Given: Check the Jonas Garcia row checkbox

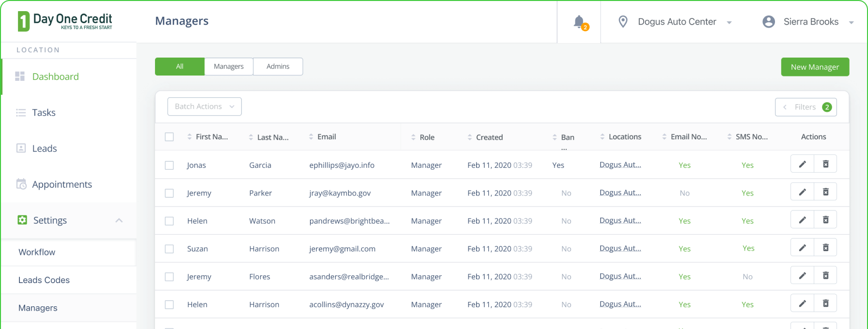Looking at the screenshot, I should (169, 165).
